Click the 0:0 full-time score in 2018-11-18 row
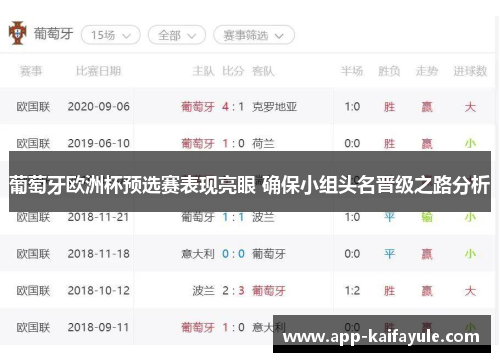This screenshot has height=362, width=500. [233, 254]
